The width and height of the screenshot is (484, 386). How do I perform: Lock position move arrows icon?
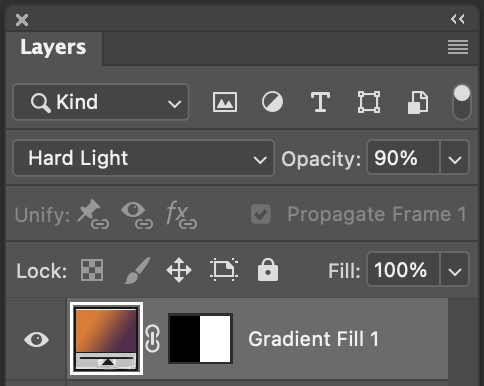tap(179, 270)
